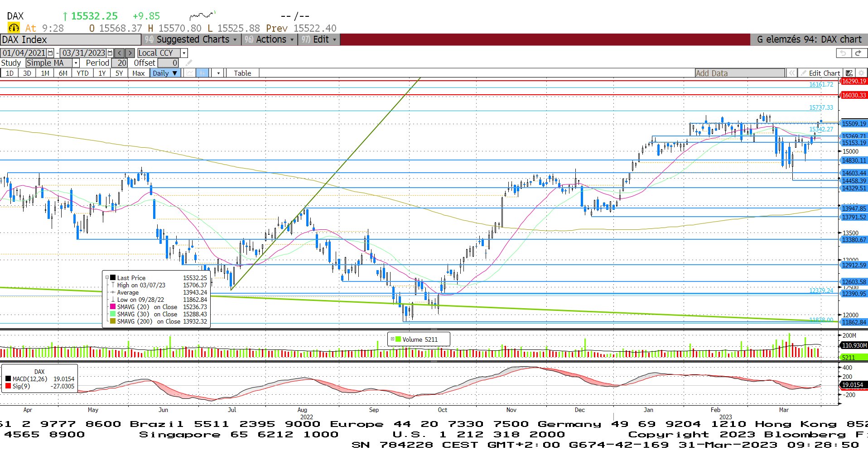Click the light green SMAVG (30) color swatch
This screenshot has height=470, width=868.
coord(113,314)
